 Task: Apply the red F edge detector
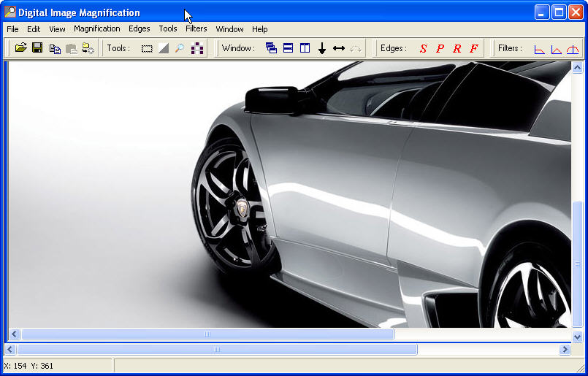click(x=473, y=49)
